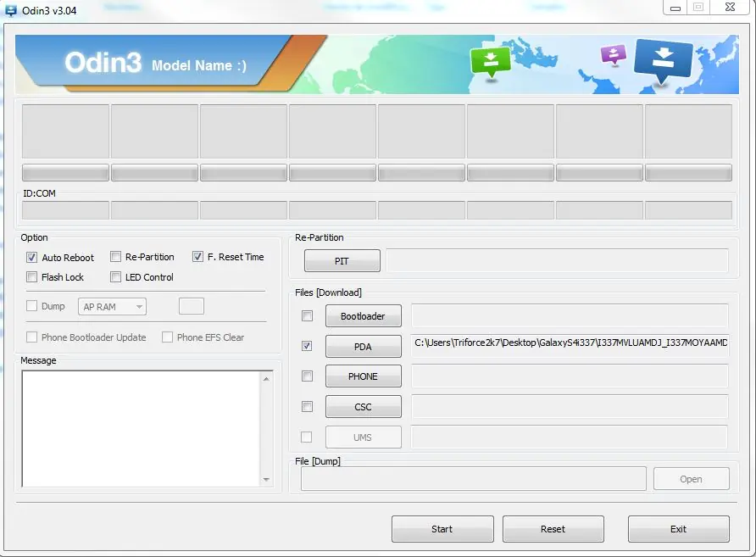Image resolution: width=756 pixels, height=557 pixels.
Task: Enable the Flash Lock checkbox
Action: point(32,277)
